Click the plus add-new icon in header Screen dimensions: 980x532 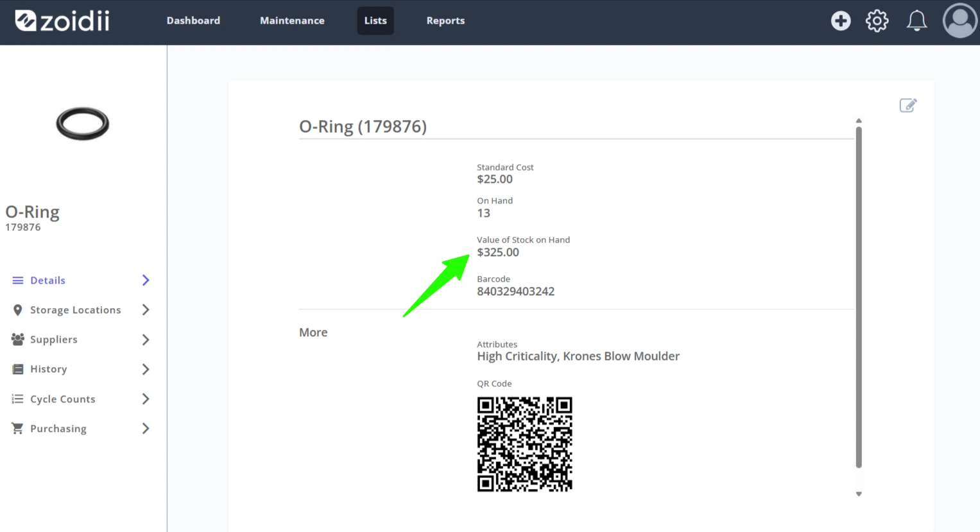click(x=841, y=21)
